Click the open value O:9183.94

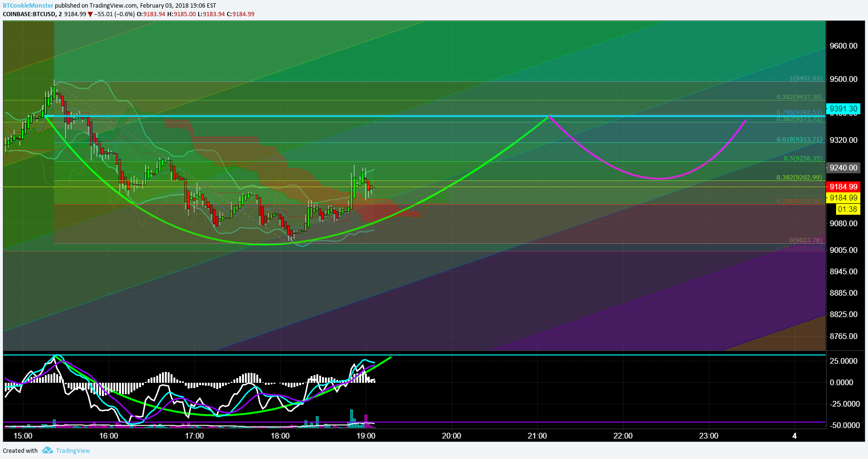[x=151, y=14]
